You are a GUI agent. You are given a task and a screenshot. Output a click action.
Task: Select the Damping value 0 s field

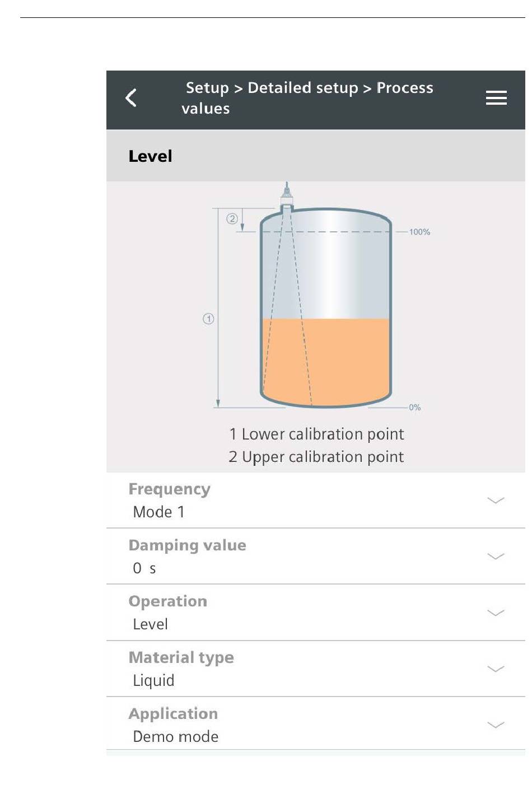(x=316, y=557)
